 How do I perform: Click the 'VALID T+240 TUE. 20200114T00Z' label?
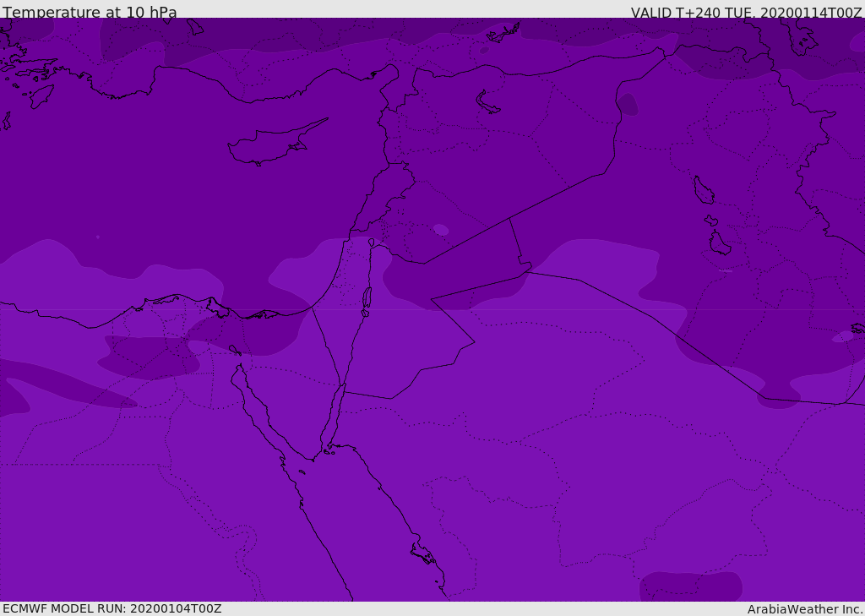pos(747,13)
